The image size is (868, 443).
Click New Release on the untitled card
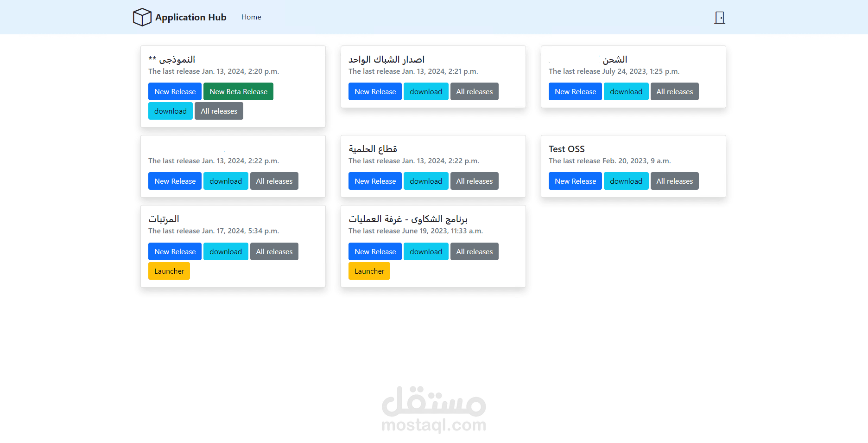click(x=175, y=181)
